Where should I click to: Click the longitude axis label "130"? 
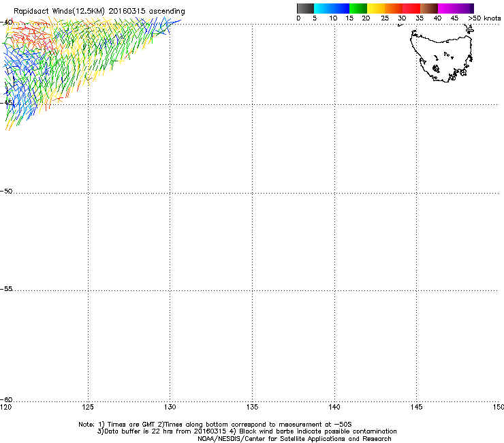coord(170,407)
